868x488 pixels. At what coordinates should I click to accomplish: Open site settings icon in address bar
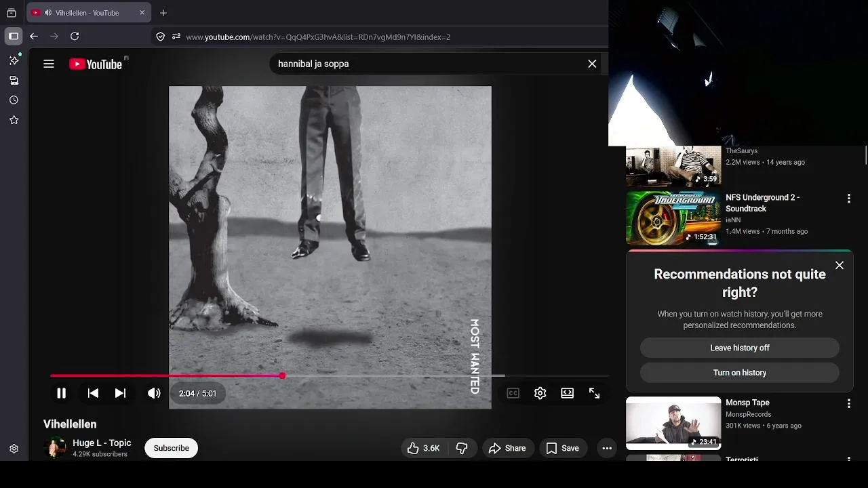176,37
